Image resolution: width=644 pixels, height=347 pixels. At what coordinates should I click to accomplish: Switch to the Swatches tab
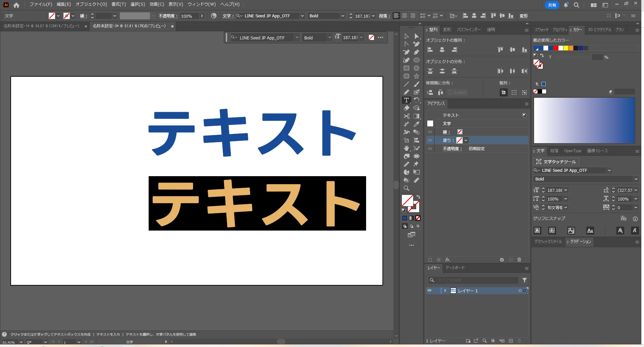[541, 30]
